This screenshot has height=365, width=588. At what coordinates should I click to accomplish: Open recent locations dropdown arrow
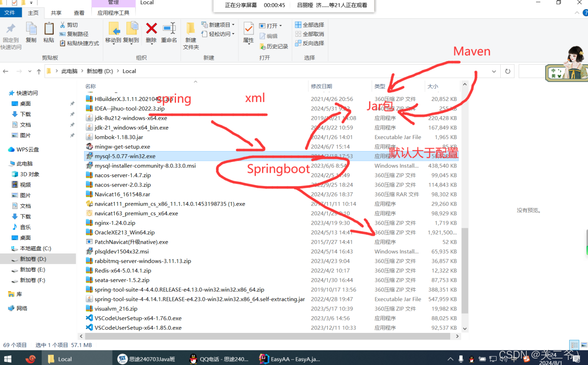pos(30,71)
